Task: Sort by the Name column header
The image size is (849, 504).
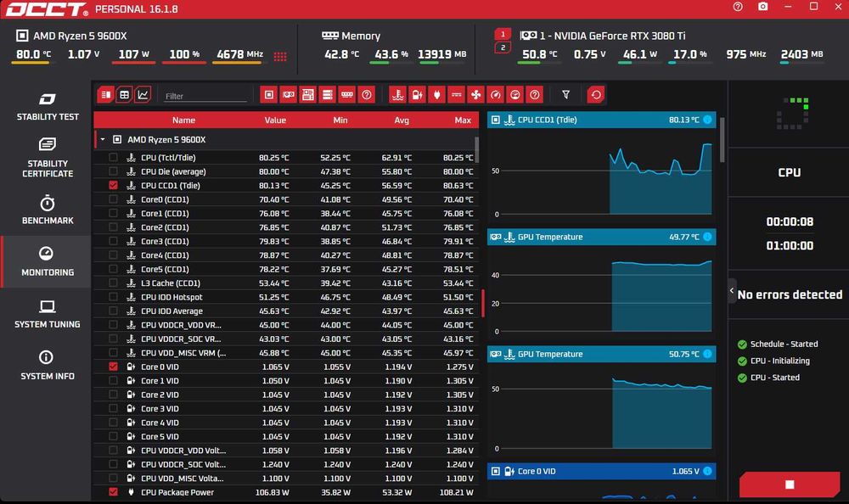Action: pos(183,120)
